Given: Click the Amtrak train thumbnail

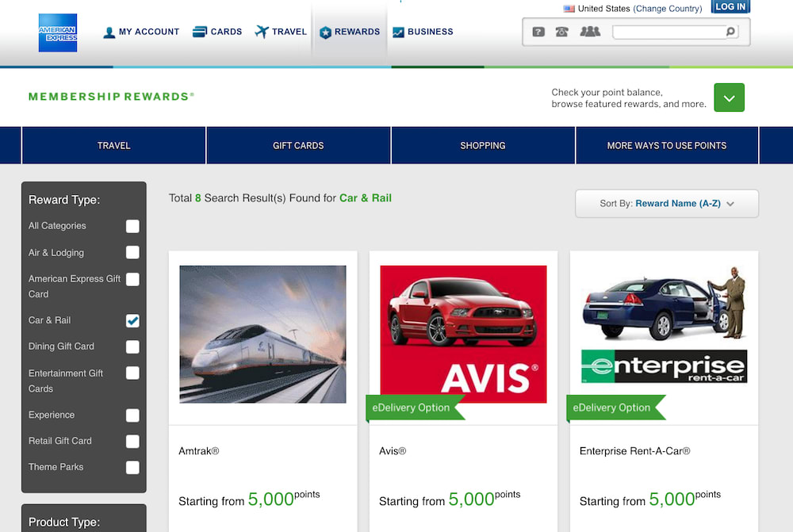Looking at the screenshot, I should click(263, 335).
